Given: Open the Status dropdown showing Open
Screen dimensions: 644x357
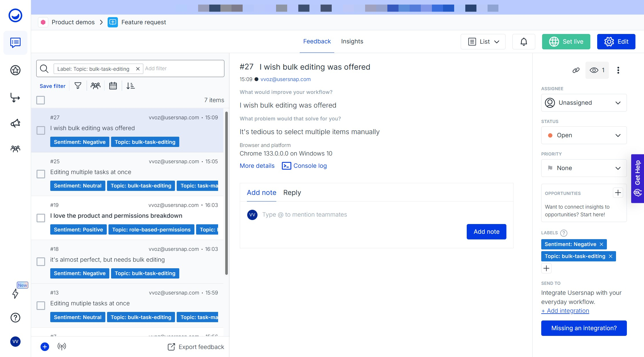Looking at the screenshot, I should (x=584, y=135).
